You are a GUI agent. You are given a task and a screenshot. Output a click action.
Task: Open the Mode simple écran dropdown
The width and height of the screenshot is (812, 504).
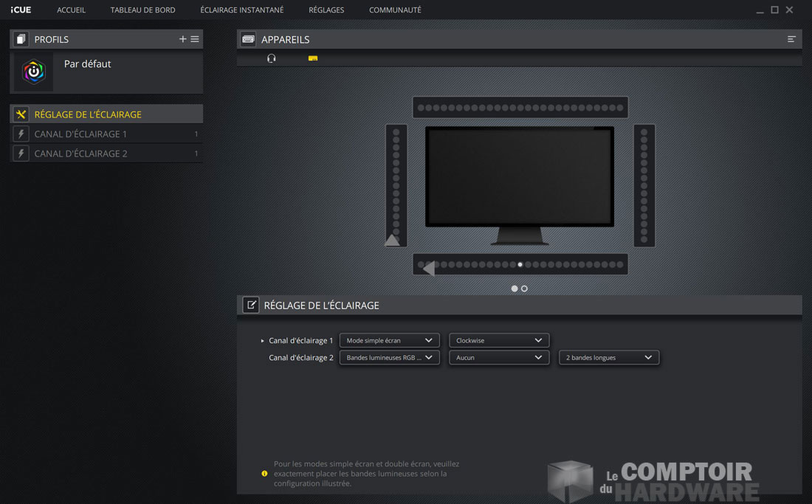(389, 340)
